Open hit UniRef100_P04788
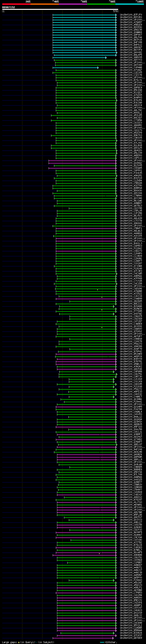The height and width of the screenshot is (644, 146). pos(131,409)
